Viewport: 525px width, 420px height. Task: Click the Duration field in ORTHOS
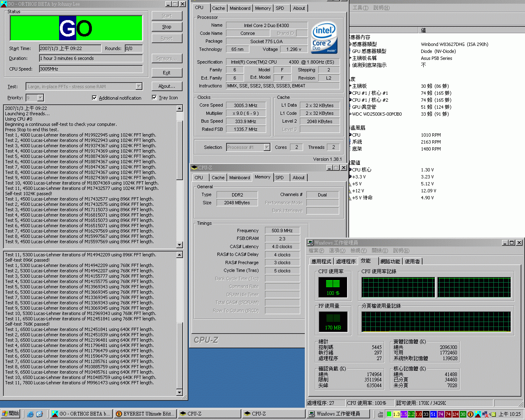[91, 59]
